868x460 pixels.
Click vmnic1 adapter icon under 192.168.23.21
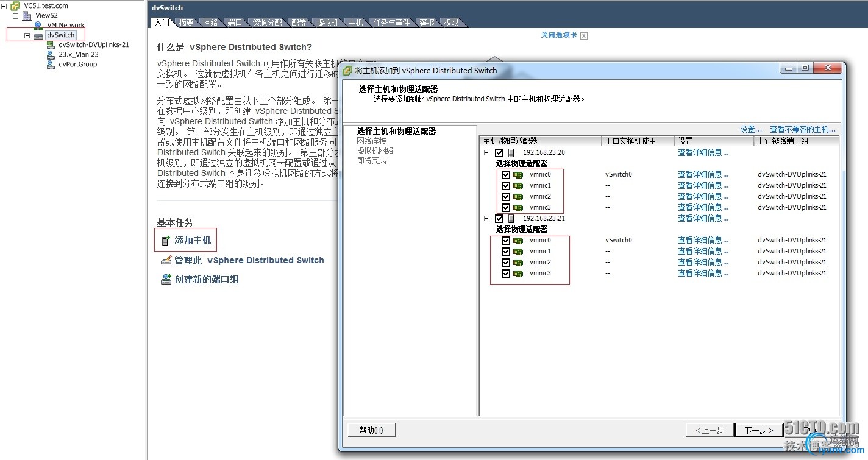point(518,251)
